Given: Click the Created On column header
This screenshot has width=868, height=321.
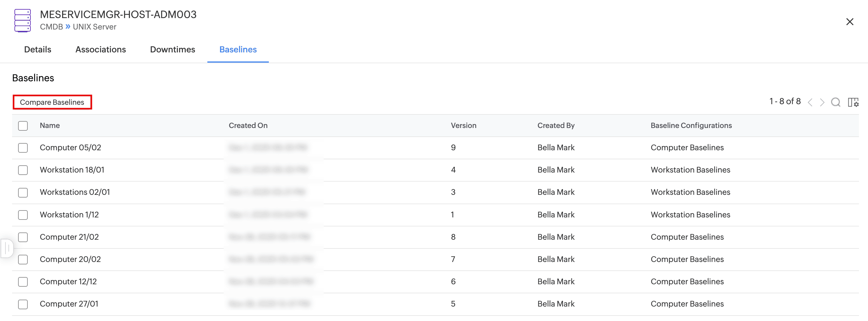Looking at the screenshot, I should pyautogui.click(x=248, y=125).
